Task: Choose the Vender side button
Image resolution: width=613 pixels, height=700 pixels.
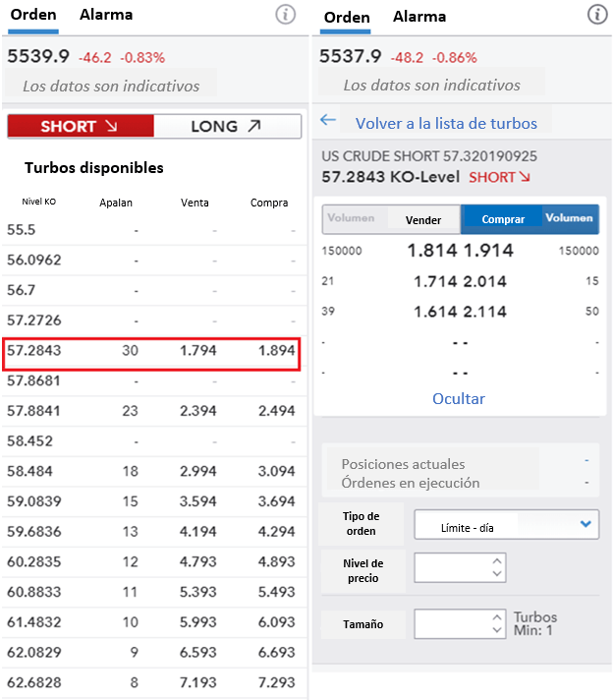Action: (x=423, y=220)
